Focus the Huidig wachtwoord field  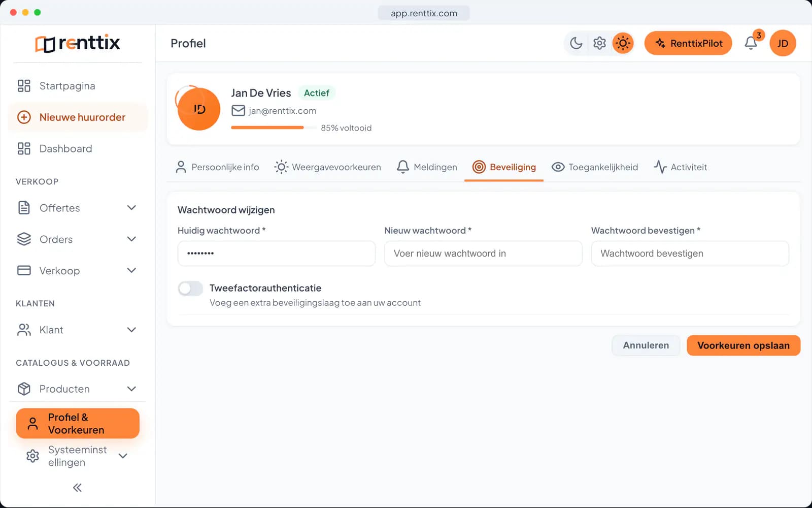[277, 253]
